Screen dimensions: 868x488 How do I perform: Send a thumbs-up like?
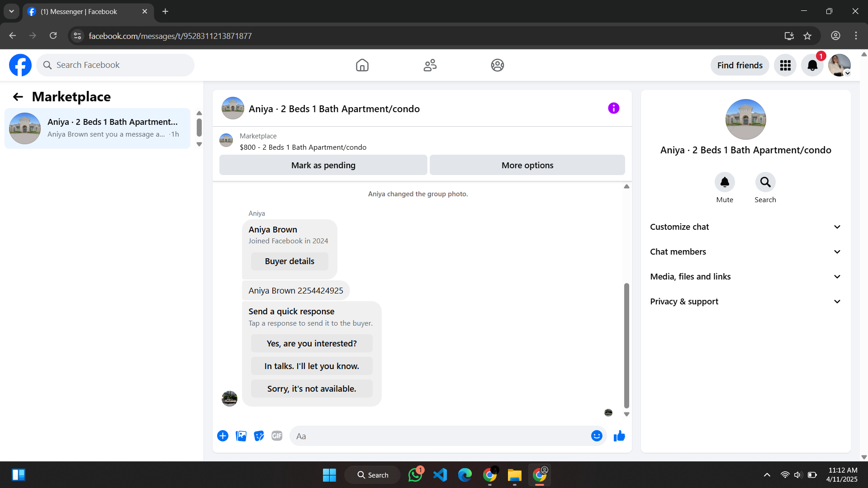pos(619,436)
